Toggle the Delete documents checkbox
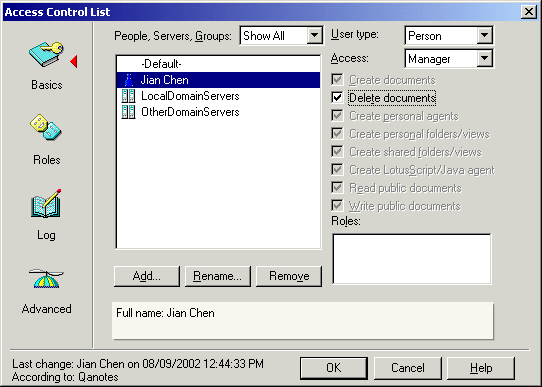 coord(337,97)
